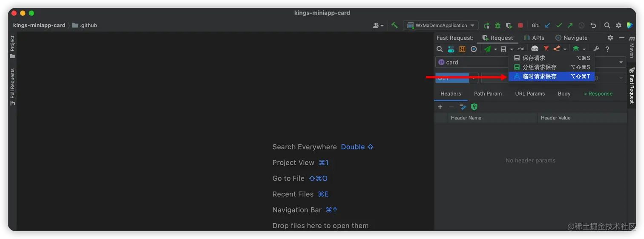Rerun WxMaDemoApplication with the green rerun icon
Screen dimensions: 644x239
tap(487, 26)
